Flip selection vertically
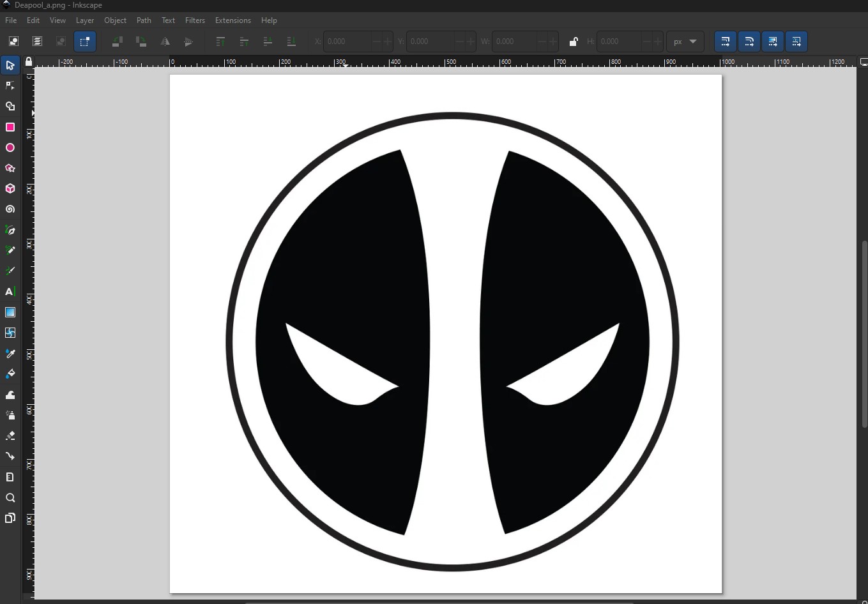This screenshot has width=868, height=604. (x=188, y=42)
